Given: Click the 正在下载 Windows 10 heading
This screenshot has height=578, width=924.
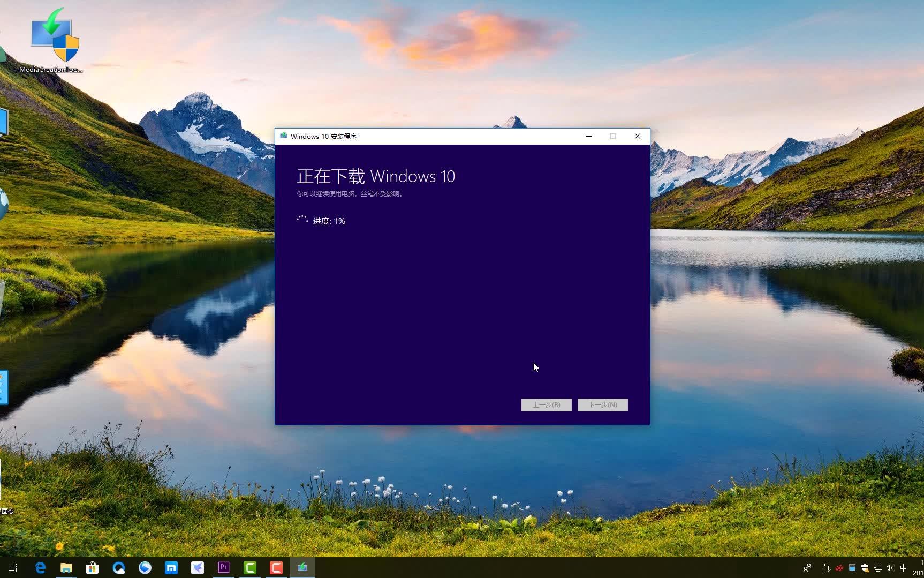Looking at the screenshot, I should [x=376, y=176].
